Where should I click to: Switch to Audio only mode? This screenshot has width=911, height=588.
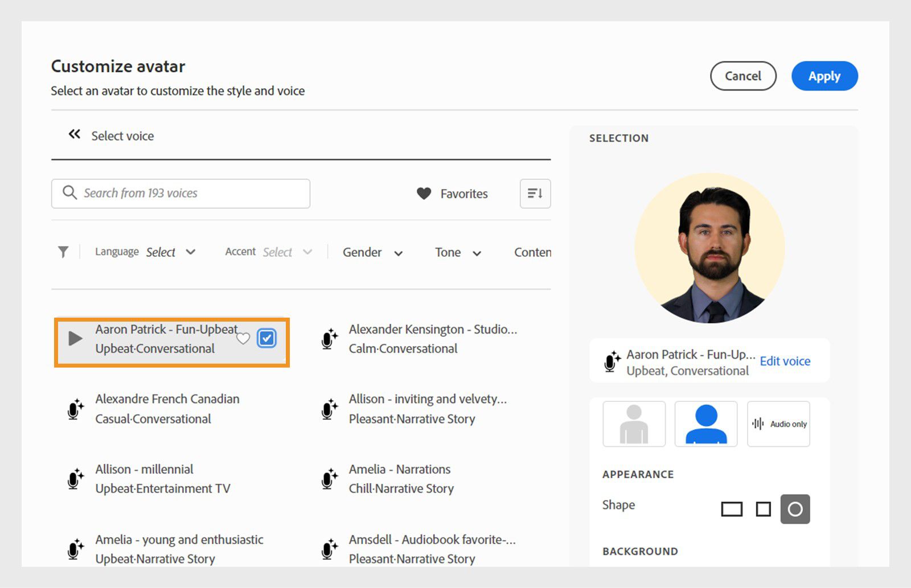click(778, 424)
